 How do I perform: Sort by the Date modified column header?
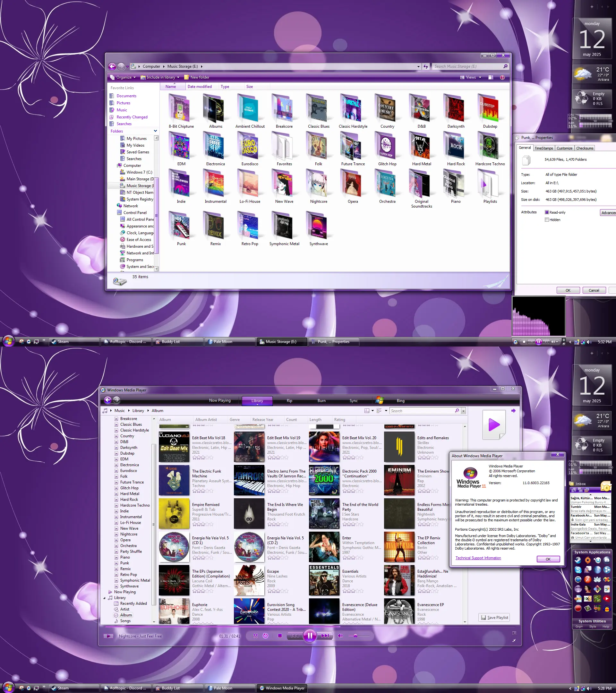200,86
